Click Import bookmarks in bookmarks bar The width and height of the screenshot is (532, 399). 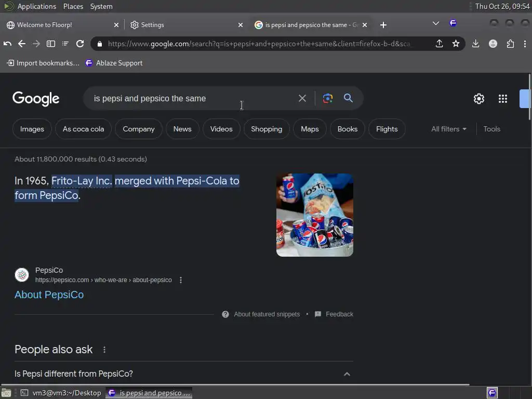point(43,63)
